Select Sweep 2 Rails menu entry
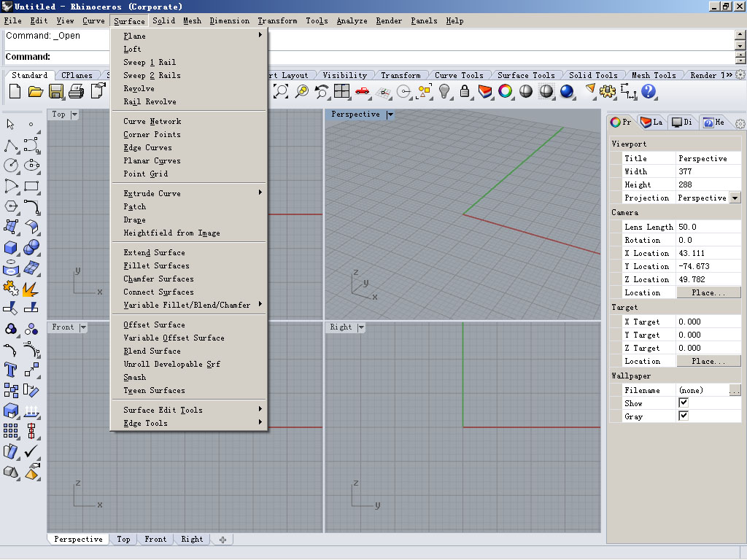Screen dimensions: 747x560 tap(189, 75)
